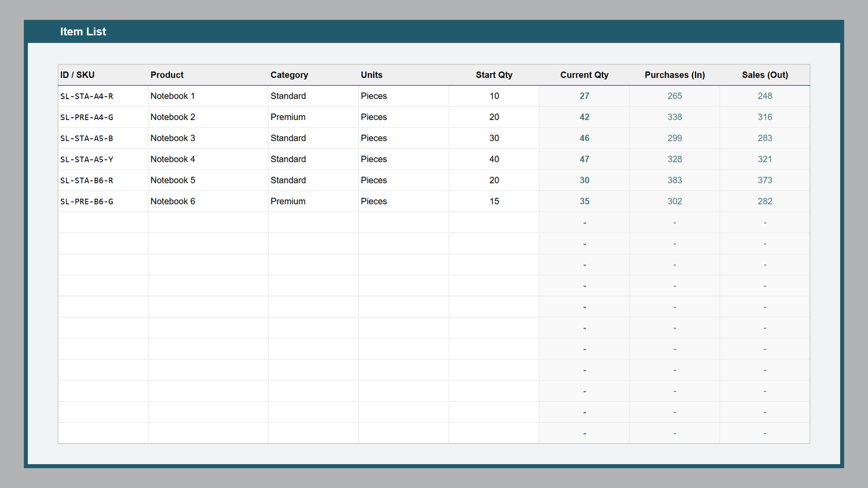Open the Category cell for Notebook 1
868x488 pixels.
coord(288,96)
